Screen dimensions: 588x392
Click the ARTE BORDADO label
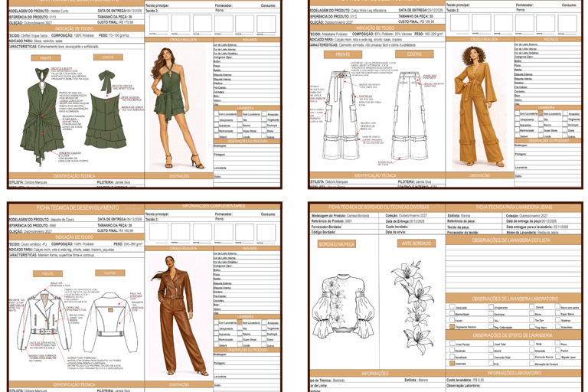click(416, 243)
